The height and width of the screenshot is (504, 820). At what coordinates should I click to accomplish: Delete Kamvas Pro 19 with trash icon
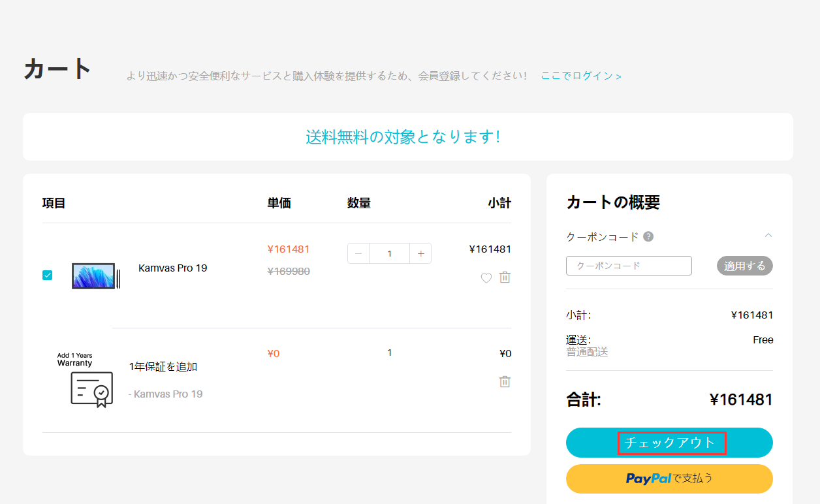click(505, 277)
